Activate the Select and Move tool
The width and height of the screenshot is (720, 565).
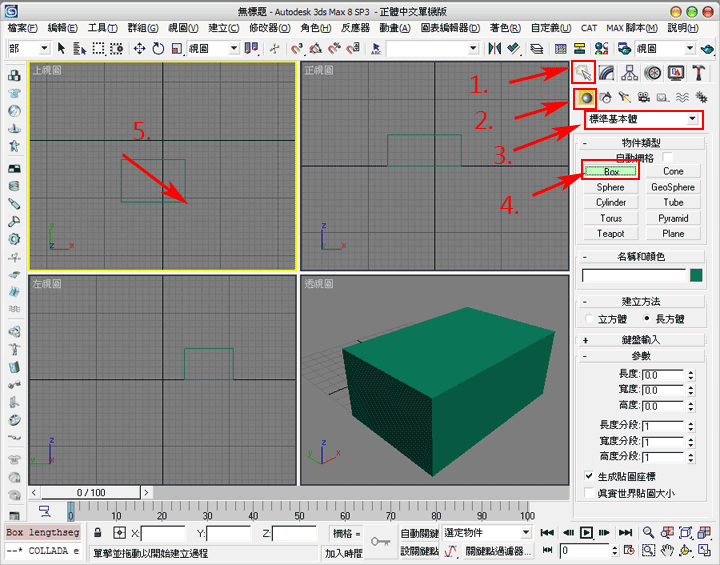point(139,48)
